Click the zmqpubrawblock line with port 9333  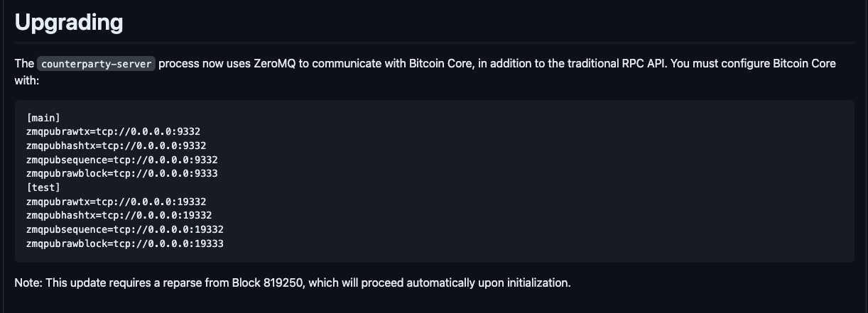pos(122,173)
